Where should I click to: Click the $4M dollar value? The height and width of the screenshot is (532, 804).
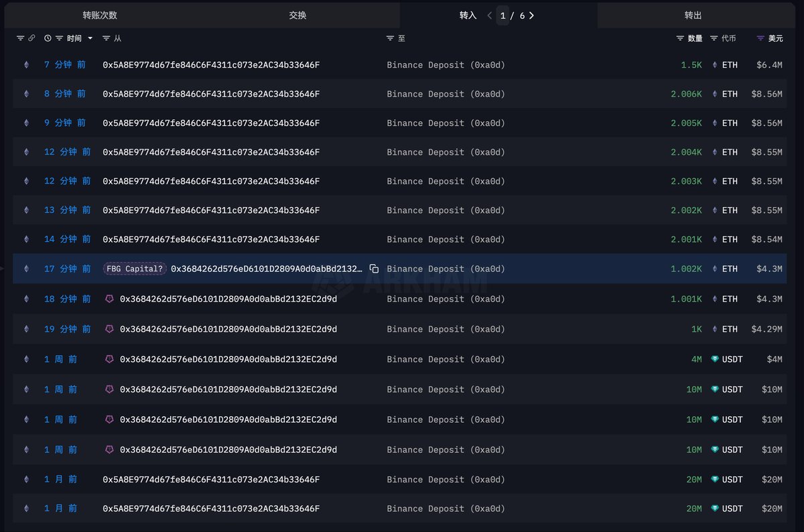tap(775, 359)
